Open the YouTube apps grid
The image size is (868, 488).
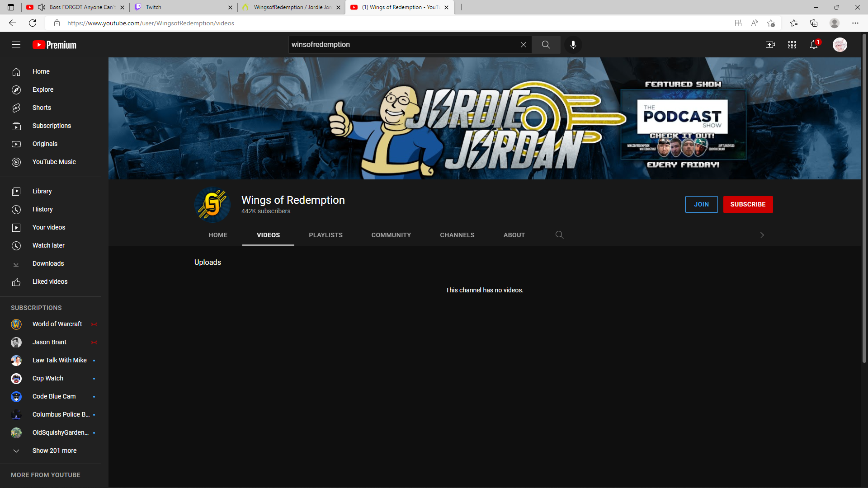(x=792, y=45)
